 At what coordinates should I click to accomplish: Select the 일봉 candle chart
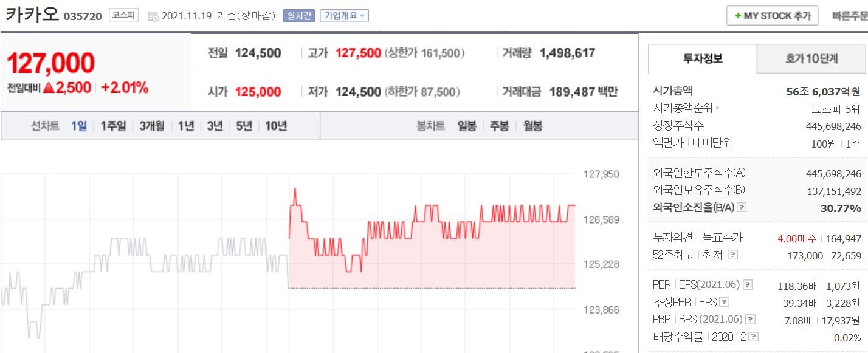click(x=467, y=126)
